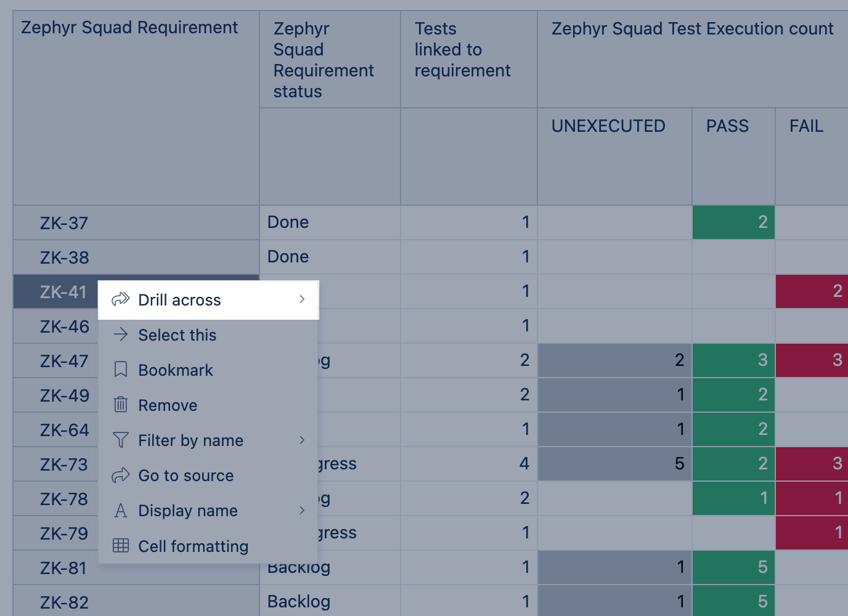Expand the Drill across submenu chevron
The image size is (848, 616).
click(302, 299)
